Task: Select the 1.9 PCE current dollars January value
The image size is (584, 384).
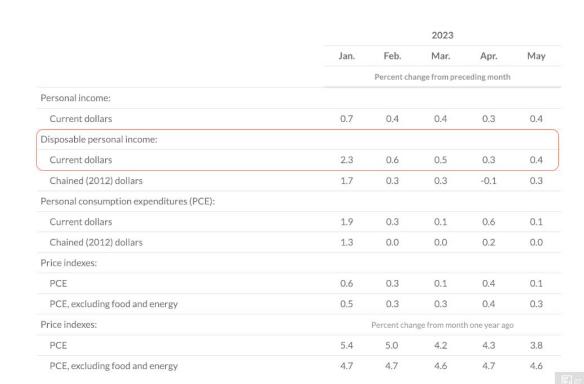Action: [346, 222]
